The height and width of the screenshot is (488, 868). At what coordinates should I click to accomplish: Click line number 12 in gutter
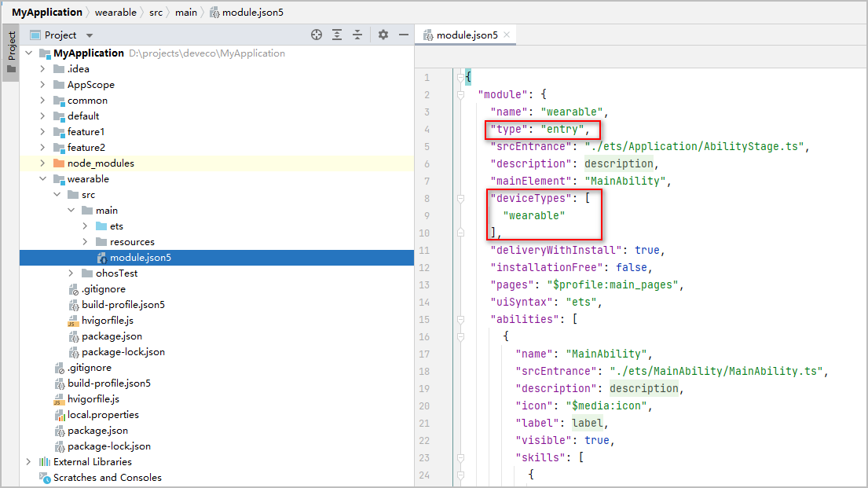pos(424,267)
